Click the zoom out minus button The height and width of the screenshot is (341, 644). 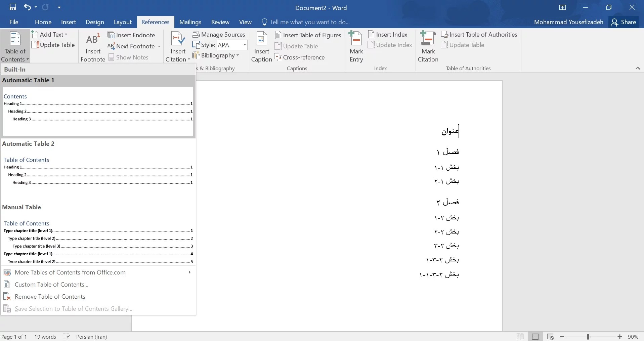pos(562,337)
